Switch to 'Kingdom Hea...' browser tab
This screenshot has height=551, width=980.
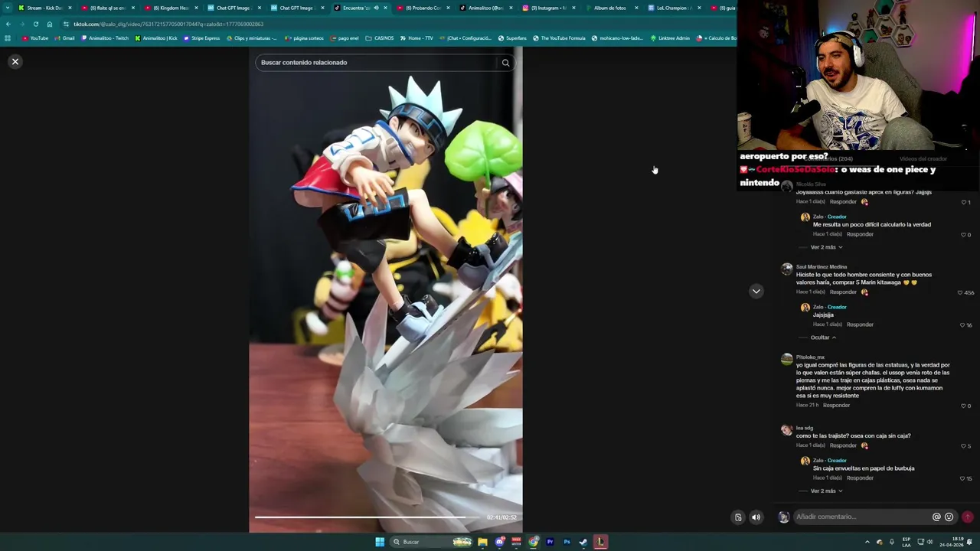point(170,8)
